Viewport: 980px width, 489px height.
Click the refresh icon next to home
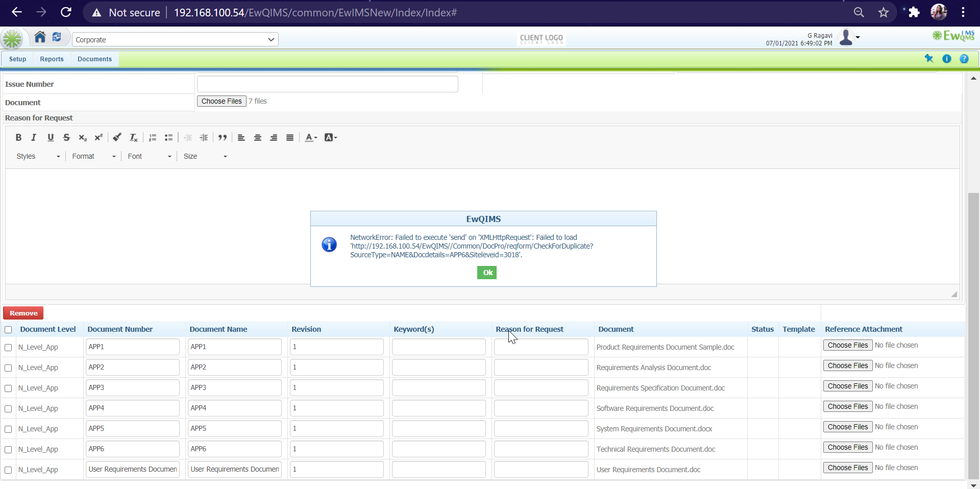click(x=57, y=37)
